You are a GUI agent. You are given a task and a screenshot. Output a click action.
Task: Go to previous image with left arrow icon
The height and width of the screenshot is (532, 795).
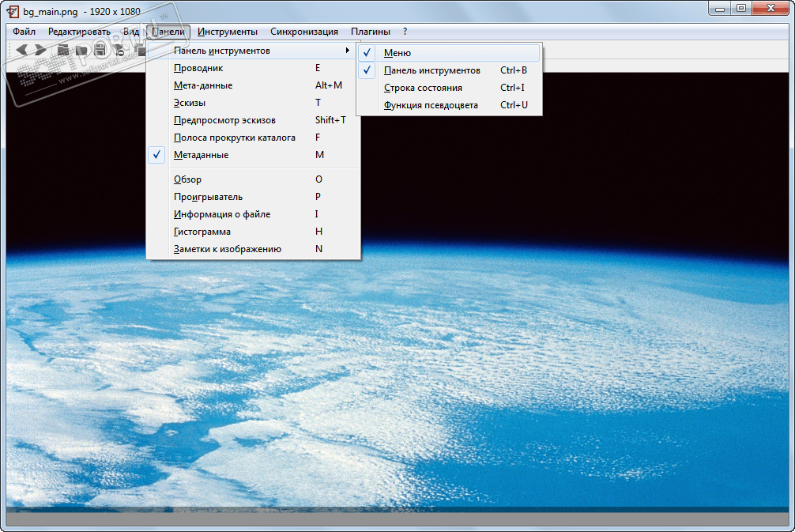(22, 50)
